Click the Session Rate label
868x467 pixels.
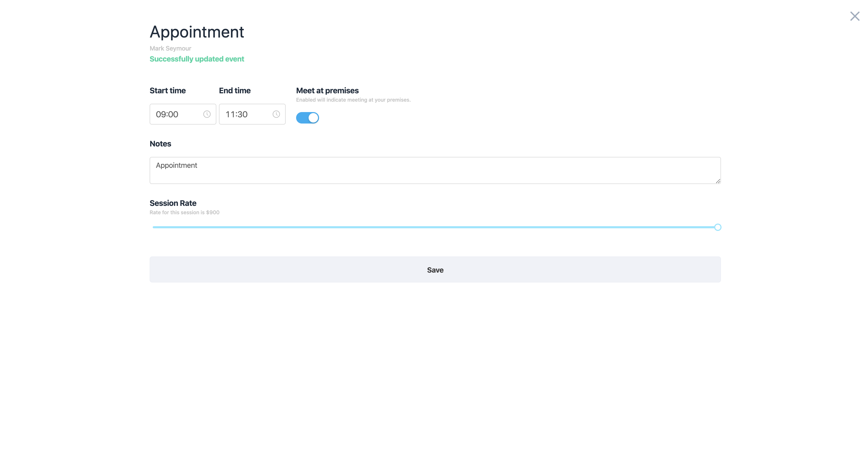(173, 203)
